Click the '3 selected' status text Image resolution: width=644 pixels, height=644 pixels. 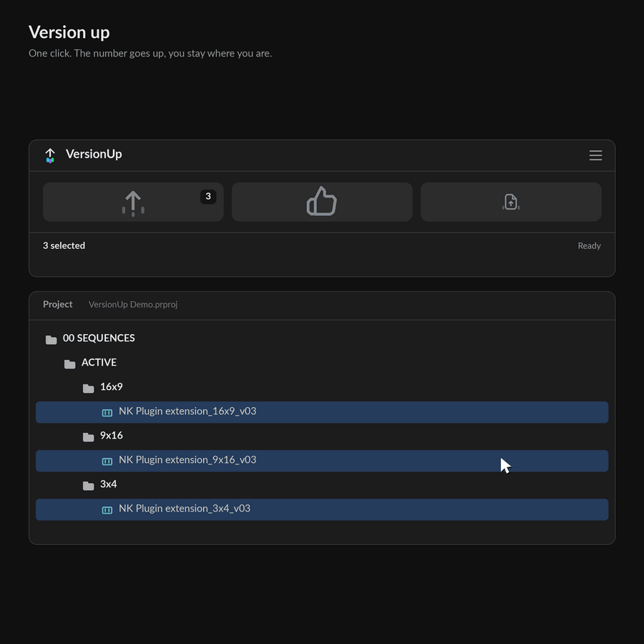[64, 245]
